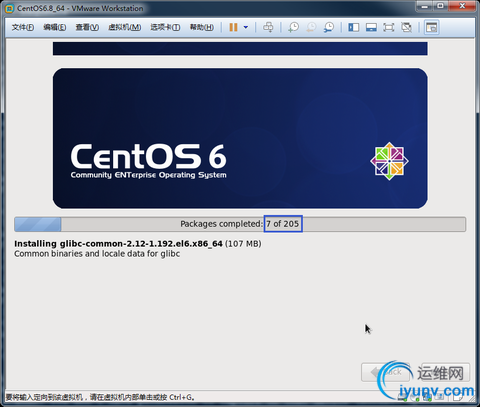
Task: Toggle the library sidebar panel
Action: click(353, 27)
